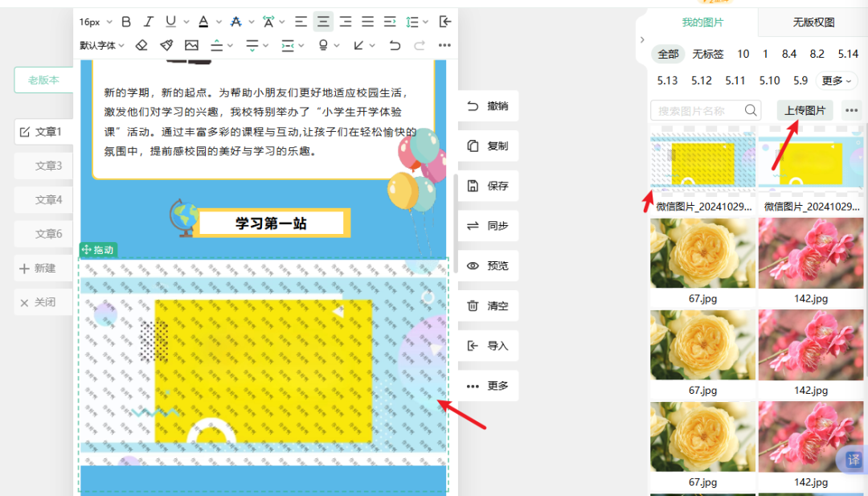Open the 我的图片 tab
The height and width of the screenshot is (496, 868).
coord(702,23)
